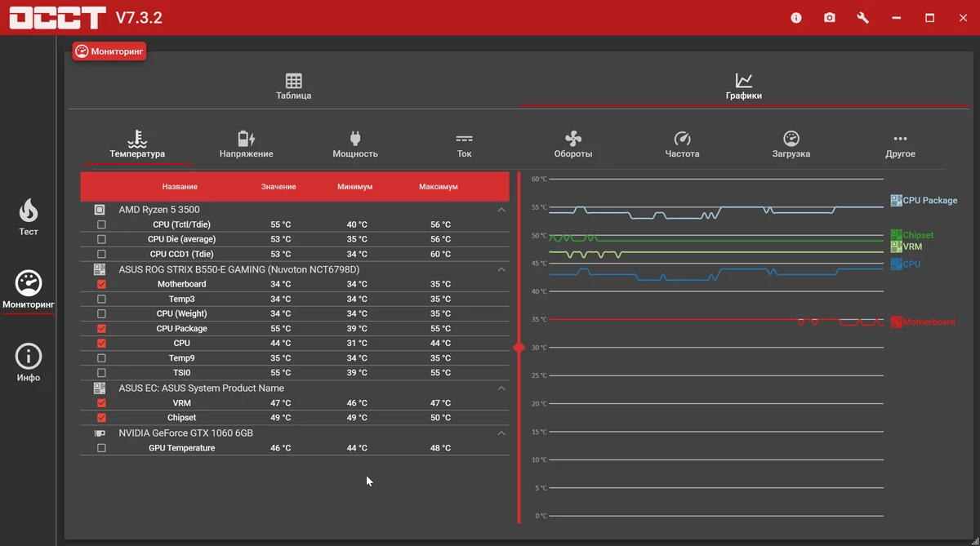Image resolution: width=980 pixels, height=546 pixels.
Task: Sort by the Название column header
Action: point(180,187)
